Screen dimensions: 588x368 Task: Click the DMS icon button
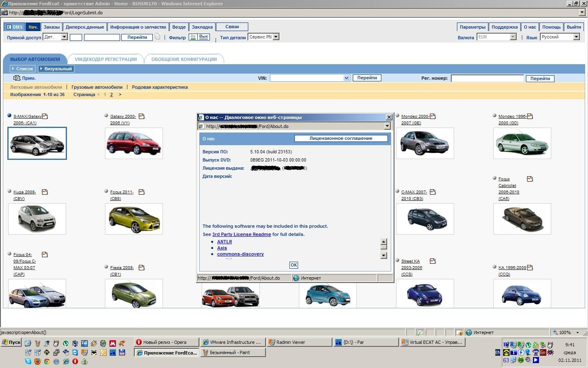14,27
